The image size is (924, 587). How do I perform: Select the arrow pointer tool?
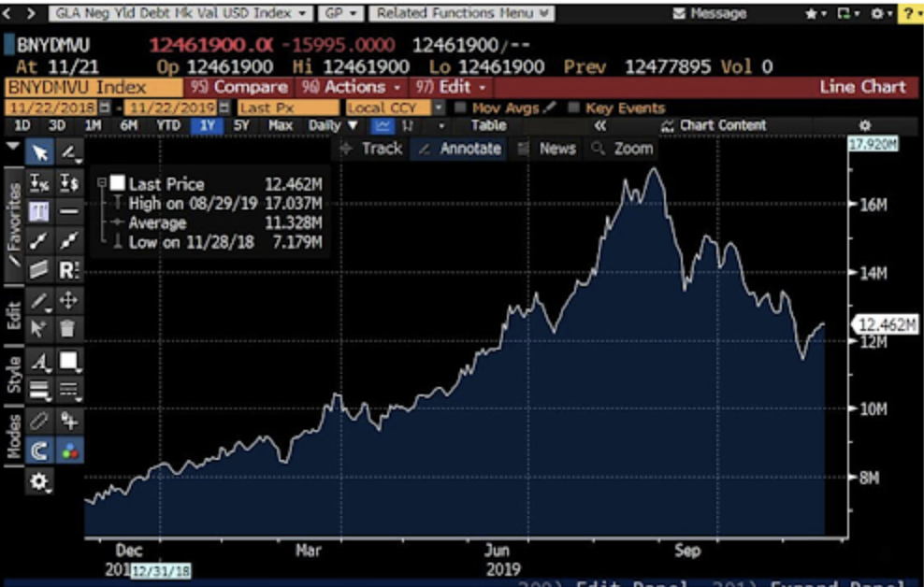pos(39,152)
